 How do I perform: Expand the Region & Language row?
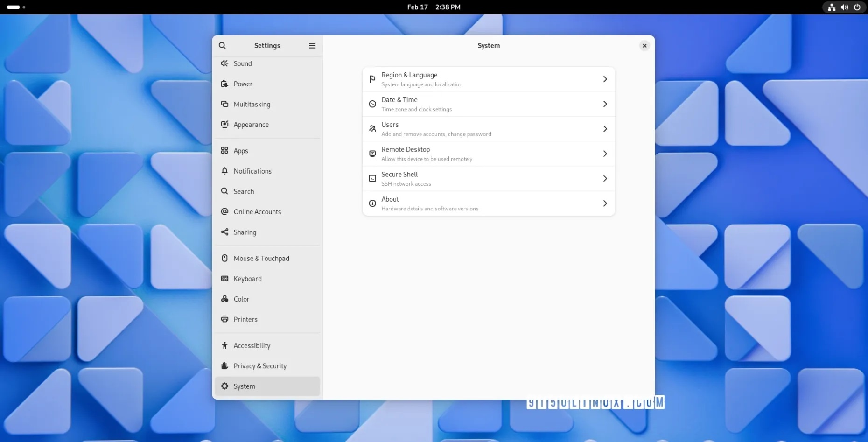(605, 79)
